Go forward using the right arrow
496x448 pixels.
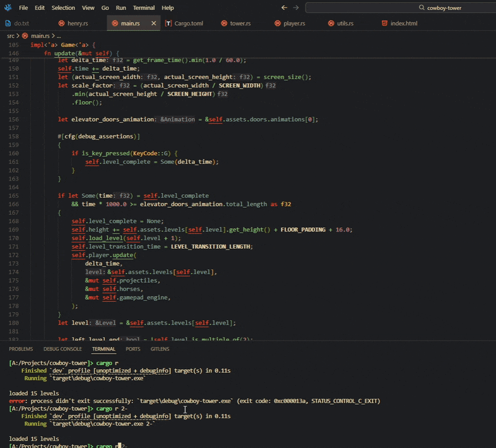point(296,7)
